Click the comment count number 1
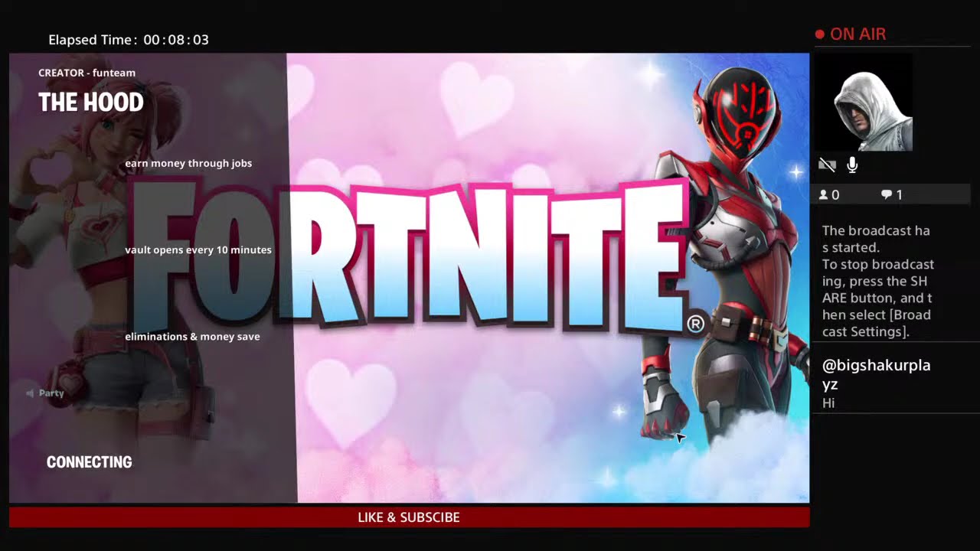This screenshot has width=980, height=551. [x=899, y=195]
